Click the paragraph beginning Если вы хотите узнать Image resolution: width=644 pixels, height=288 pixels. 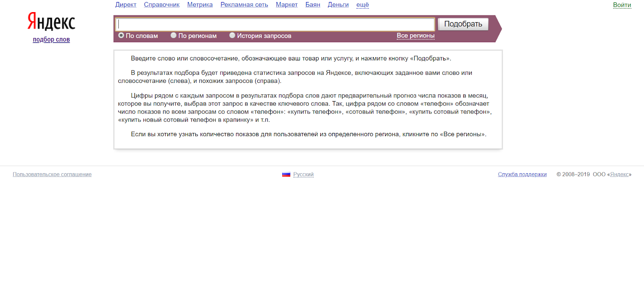[x=309, y=134]
